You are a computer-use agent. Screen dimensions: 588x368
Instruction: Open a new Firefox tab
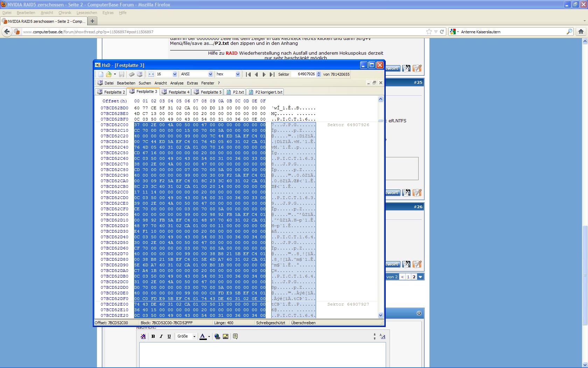pos(92,21)
